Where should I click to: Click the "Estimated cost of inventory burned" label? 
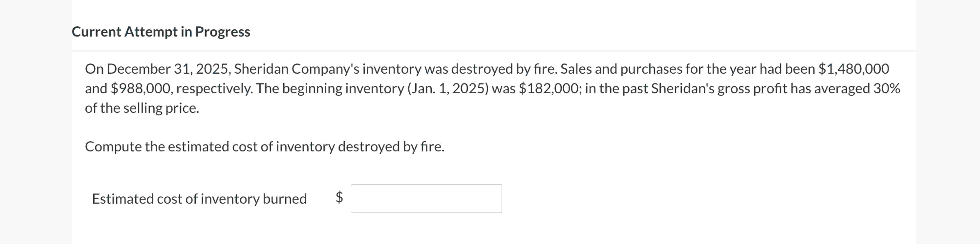point(199,199)
